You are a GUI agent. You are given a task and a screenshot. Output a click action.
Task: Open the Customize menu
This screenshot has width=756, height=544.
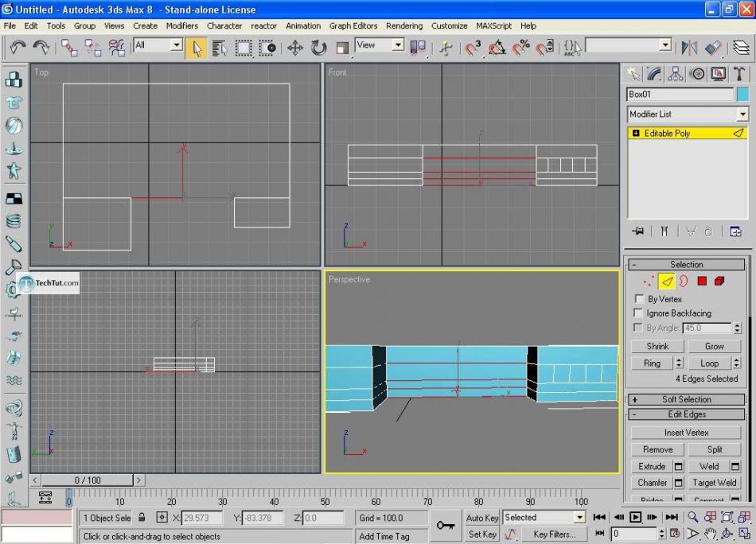click(x=449, y=26)
